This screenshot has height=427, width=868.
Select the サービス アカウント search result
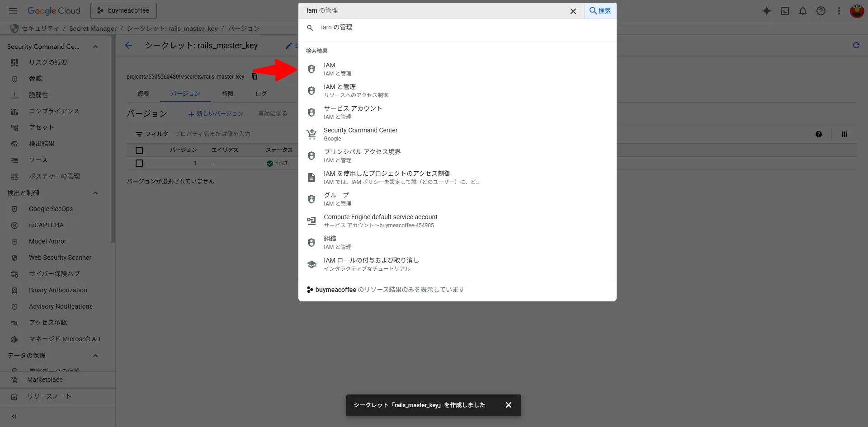(x=353, y=112)
